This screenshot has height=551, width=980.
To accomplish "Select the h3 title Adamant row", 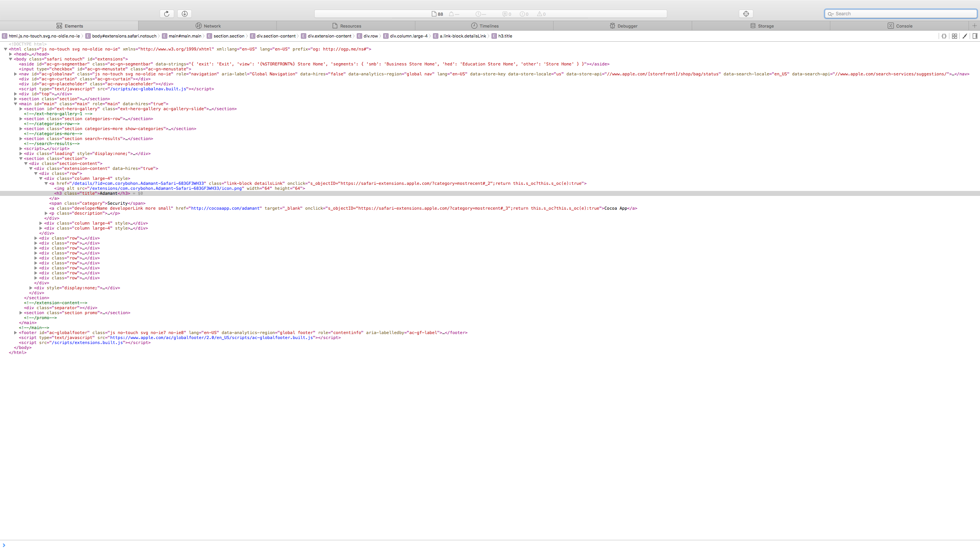I will (490, 193).
